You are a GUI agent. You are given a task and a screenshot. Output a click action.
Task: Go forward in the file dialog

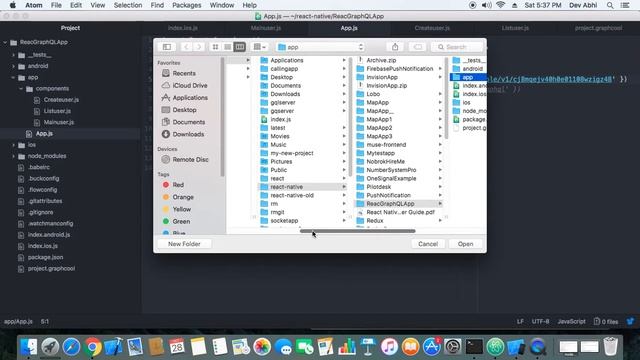coord(198,47)
